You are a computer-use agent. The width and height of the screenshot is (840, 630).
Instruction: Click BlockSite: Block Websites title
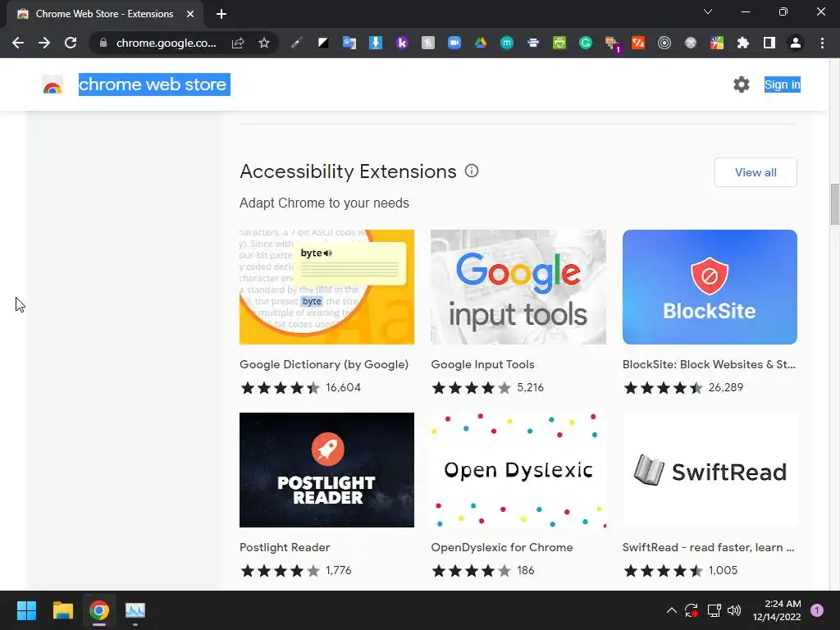coord(709,364)
